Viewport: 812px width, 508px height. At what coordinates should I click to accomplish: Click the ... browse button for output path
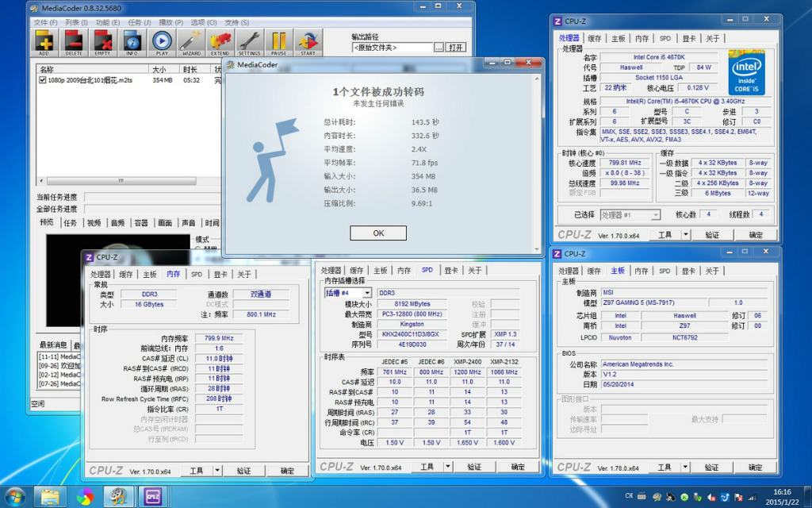tap(439, 48)
